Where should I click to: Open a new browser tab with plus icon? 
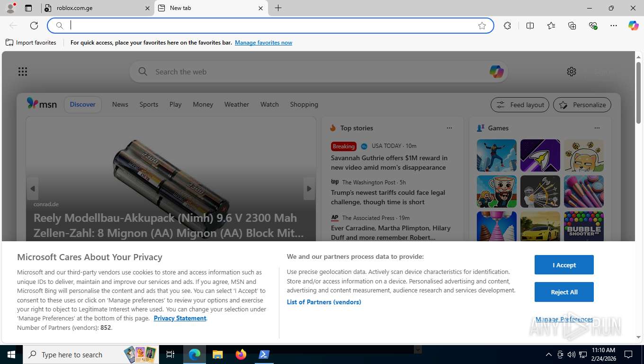pyautogui.click(x=278, y=8)
